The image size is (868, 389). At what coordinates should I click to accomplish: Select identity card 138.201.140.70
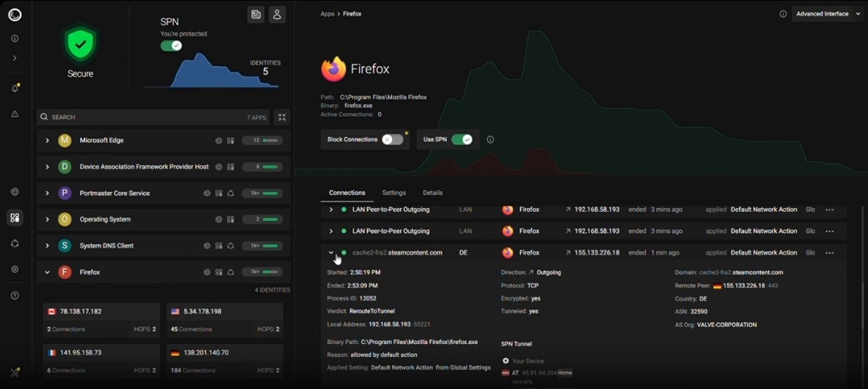pyautogui.click(x=225, y=361)
